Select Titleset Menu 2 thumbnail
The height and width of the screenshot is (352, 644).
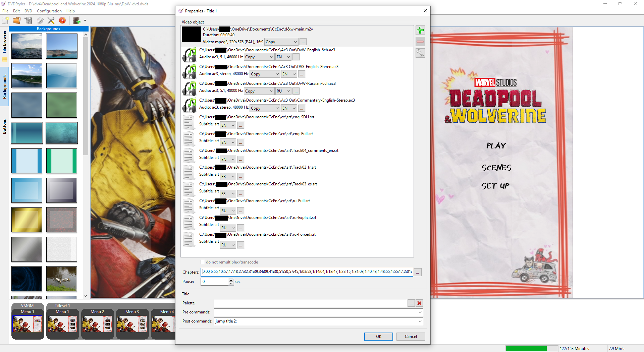pyautogui.click(x=97, y=324)
